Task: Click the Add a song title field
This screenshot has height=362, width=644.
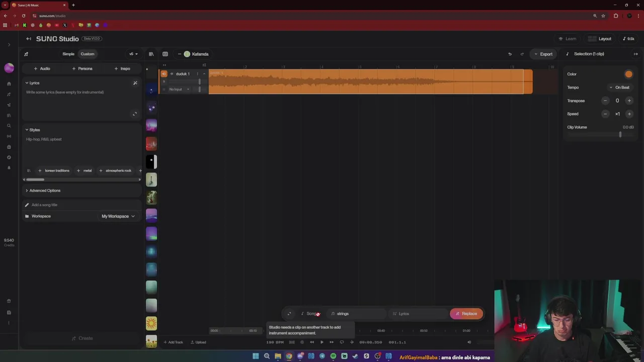Action: pyautogui.click(x=82, y=205)
